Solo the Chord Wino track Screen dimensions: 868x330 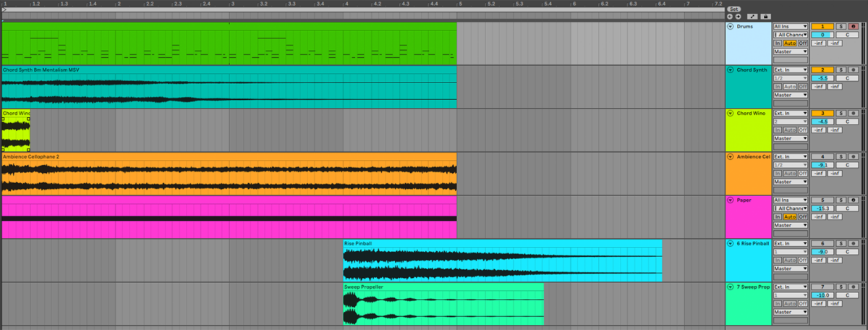click(x=841, y=113)
